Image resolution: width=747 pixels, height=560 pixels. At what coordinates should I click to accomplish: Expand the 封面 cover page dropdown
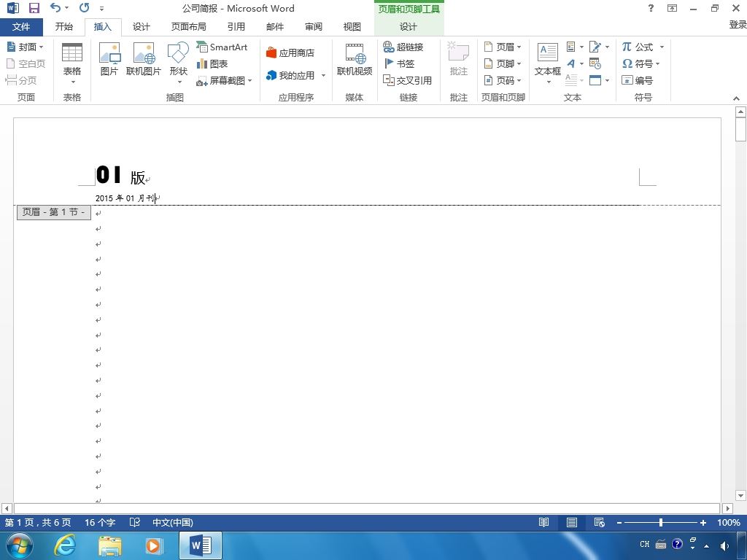click(41, 47)
